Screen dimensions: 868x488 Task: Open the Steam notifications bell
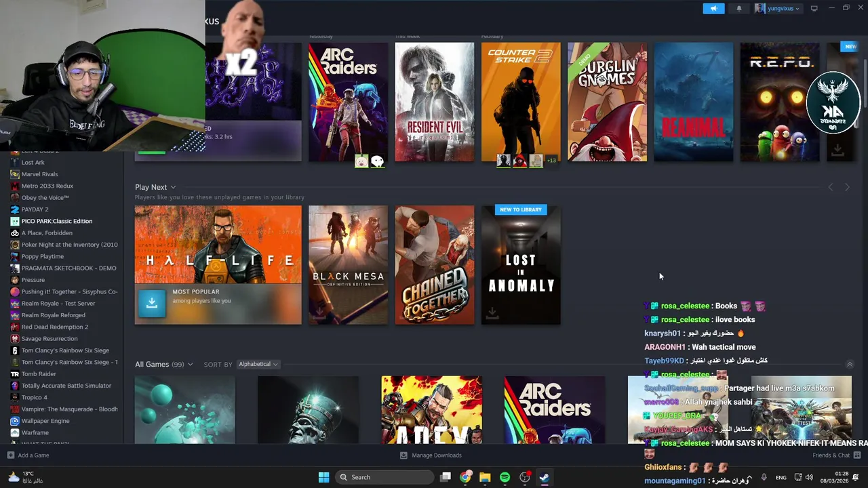click(x=739, y=8)
